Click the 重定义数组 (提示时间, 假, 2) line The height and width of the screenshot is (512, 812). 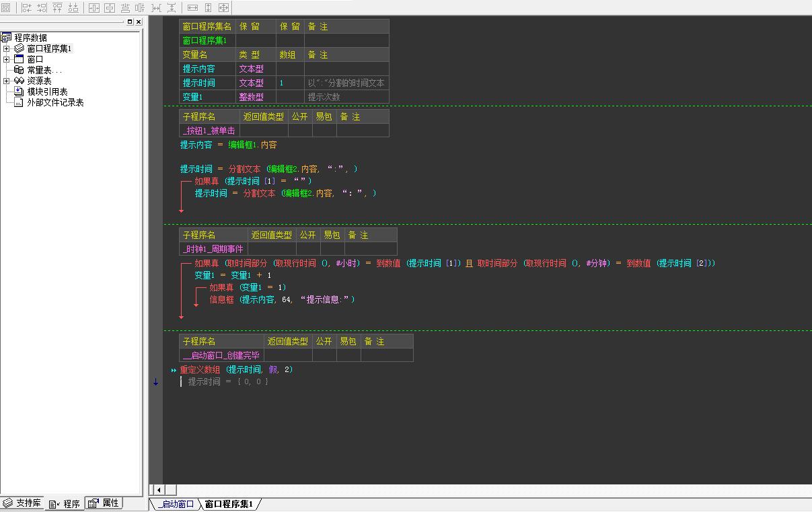pyautogui.click(x=236, y=369)
